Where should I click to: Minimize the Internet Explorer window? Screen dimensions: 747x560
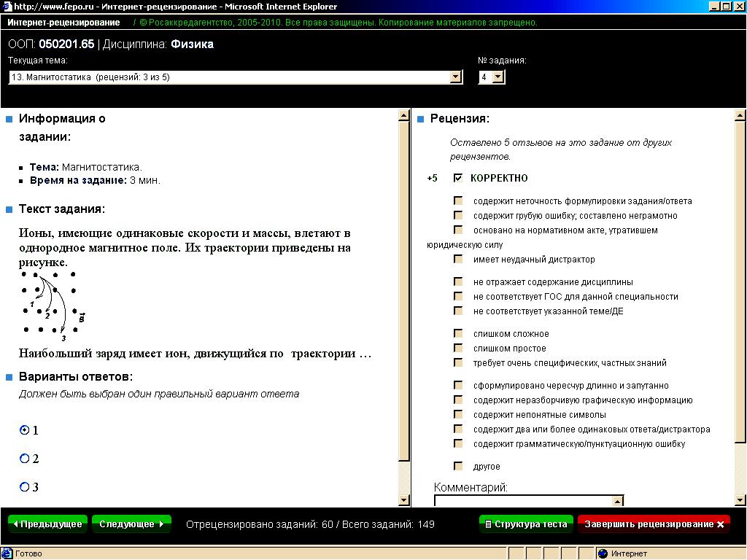714,6
